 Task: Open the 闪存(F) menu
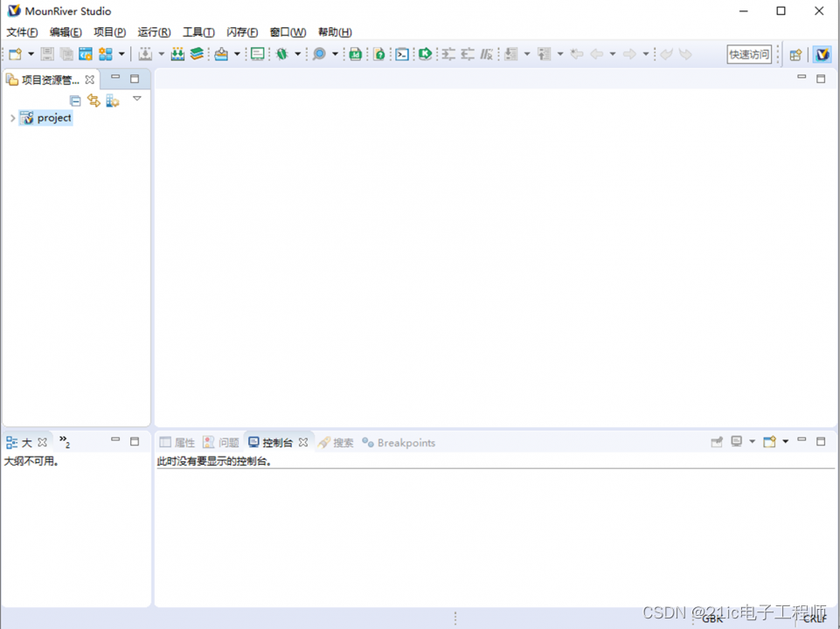point(242,32)
